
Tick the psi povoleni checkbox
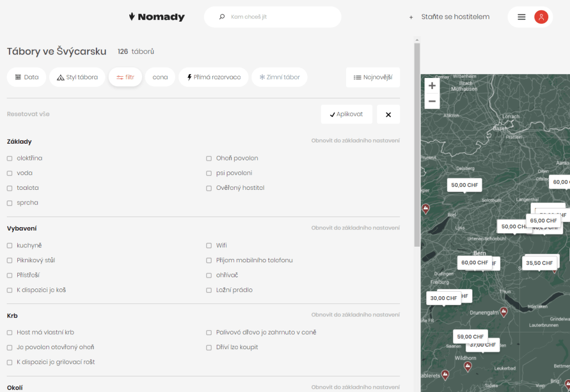pos(209,173)
